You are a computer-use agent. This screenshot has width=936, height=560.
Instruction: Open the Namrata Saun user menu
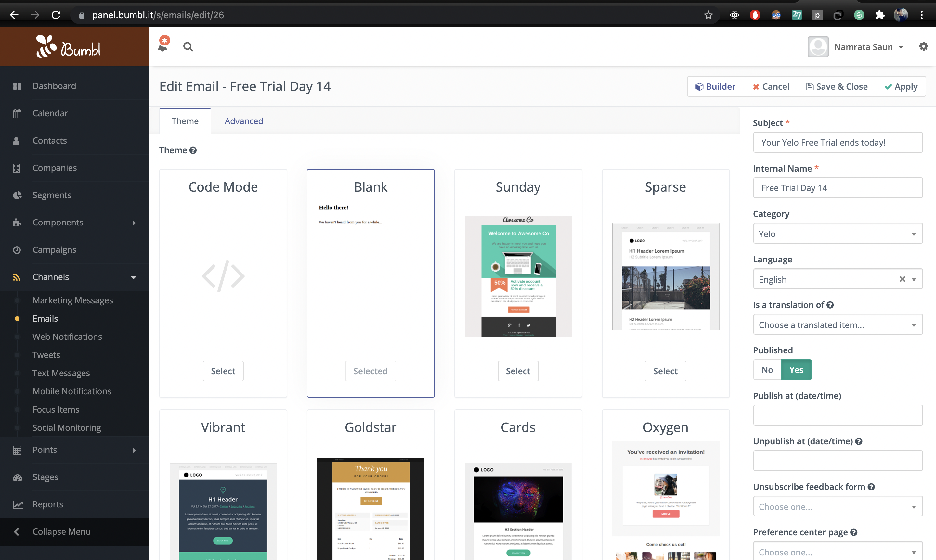[x=856, y=47]
